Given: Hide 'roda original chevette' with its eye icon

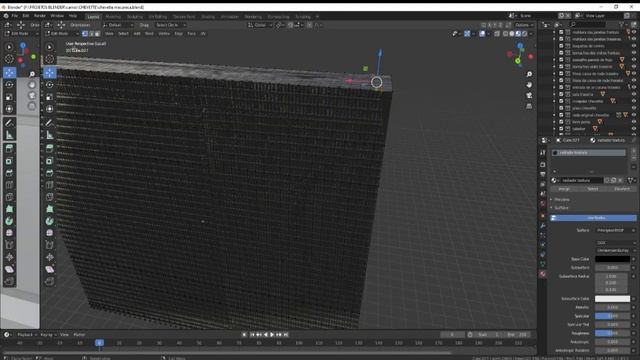Looking at the screenshot, I should pos(634,115).
